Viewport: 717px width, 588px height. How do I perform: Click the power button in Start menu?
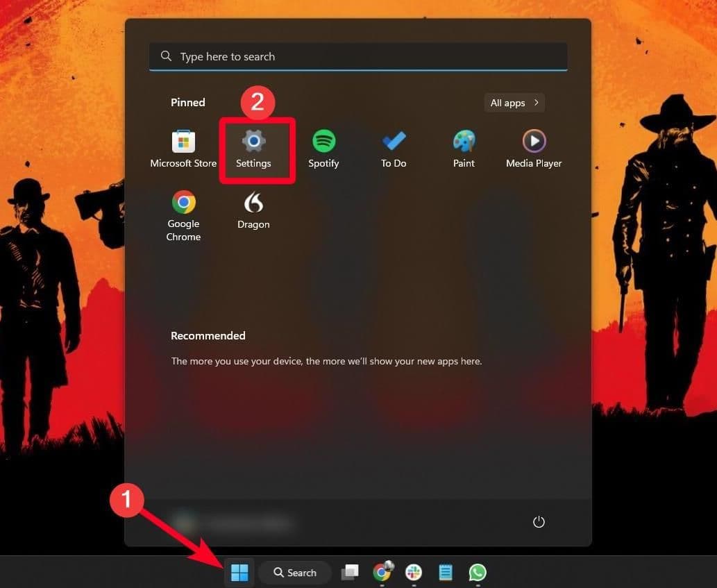point(539,521)
